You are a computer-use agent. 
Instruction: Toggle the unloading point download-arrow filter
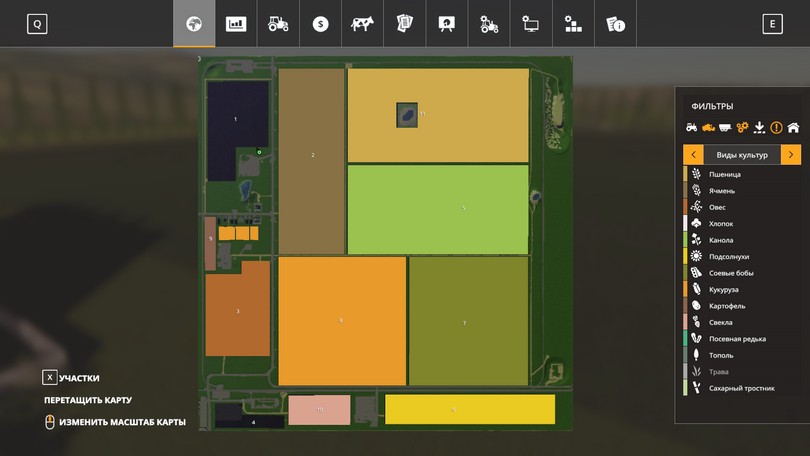pyautogui.click(x=759, y=127)
